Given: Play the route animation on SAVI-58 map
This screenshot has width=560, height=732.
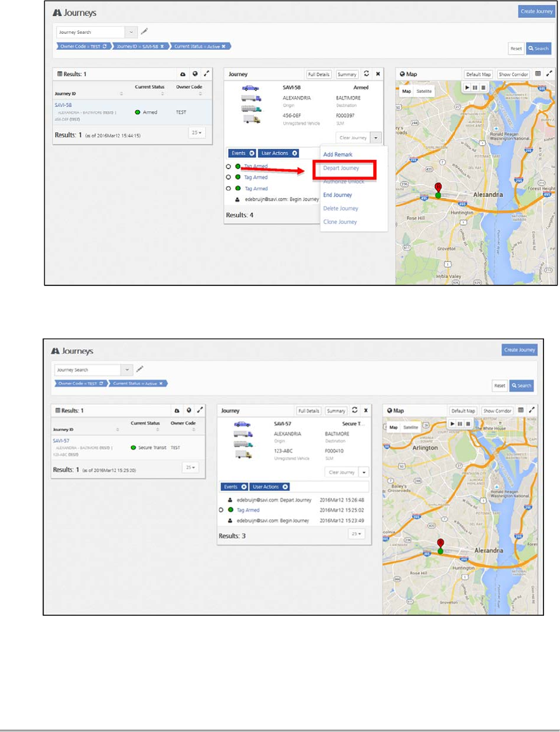Looking at the screenshot, I should point(467,87).
